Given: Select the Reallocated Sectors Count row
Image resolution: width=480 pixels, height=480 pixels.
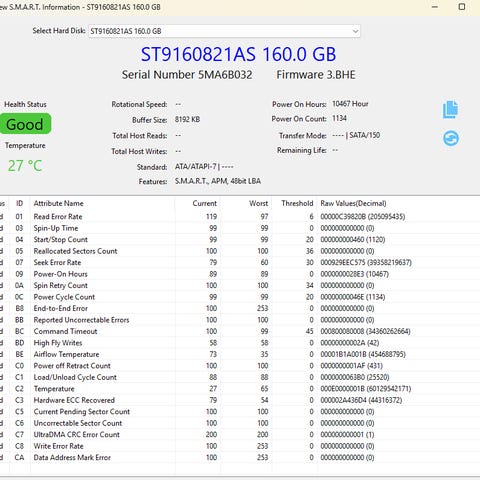Looking at the screenshot, I should tap(240, 251).
